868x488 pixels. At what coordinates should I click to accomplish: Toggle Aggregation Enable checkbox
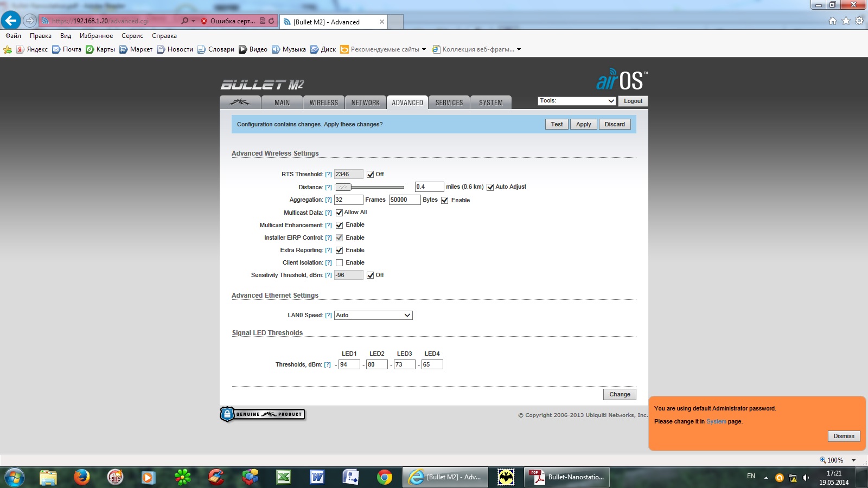coord(445,200)
